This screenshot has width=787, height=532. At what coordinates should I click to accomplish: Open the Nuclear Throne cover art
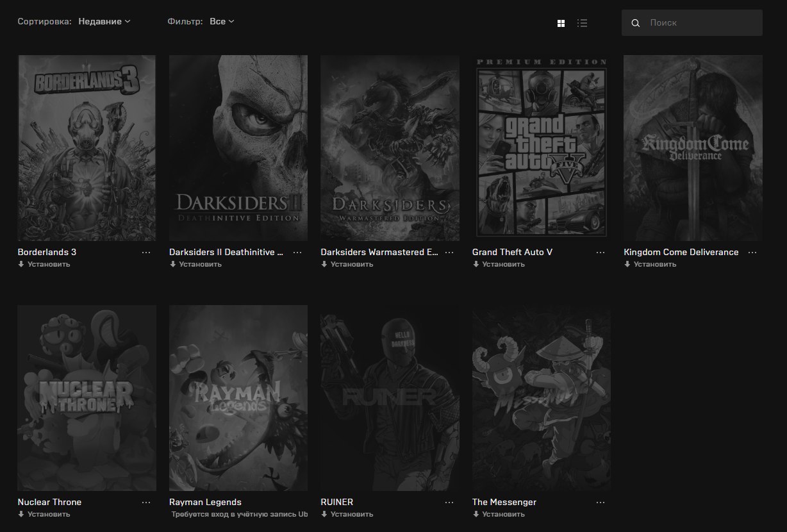[87, 398]
